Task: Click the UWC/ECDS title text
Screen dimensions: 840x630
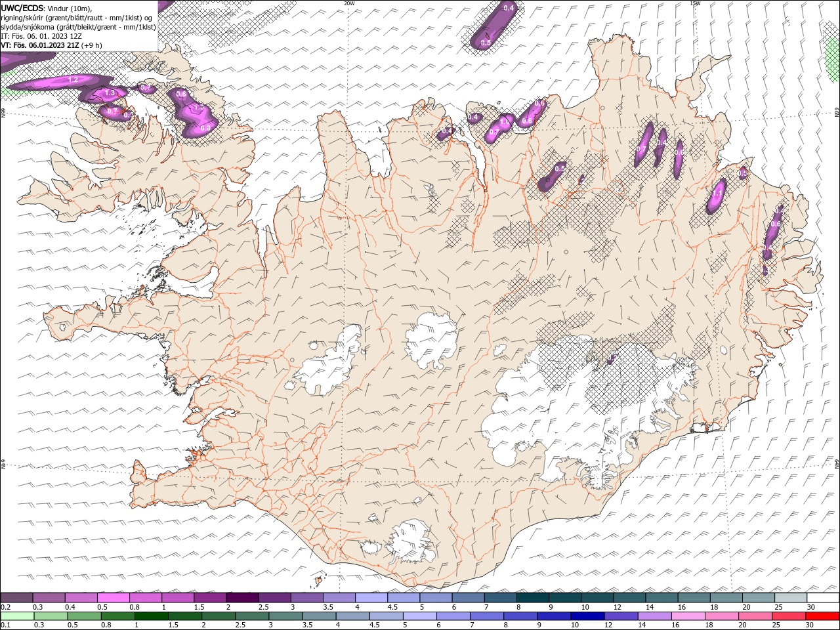Action: click(x=22, y=8)
